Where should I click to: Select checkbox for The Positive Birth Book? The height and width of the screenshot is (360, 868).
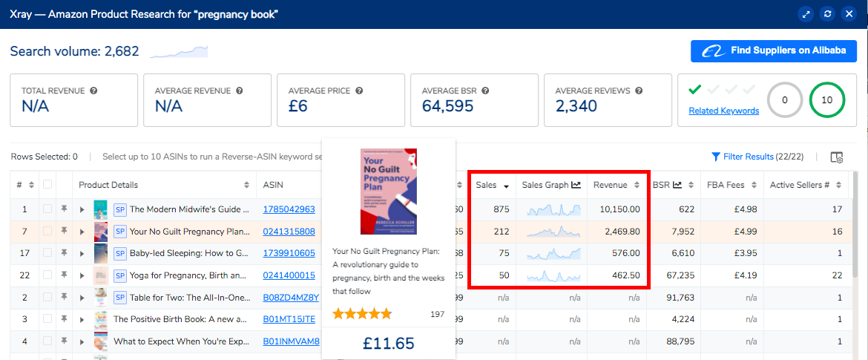[47, 319]
